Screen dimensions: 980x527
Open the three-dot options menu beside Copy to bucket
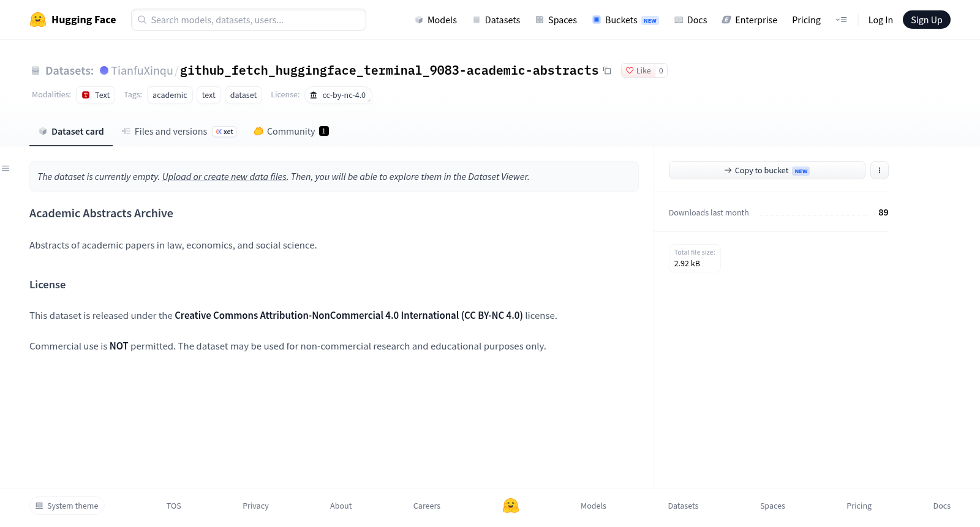click(880, 170)
